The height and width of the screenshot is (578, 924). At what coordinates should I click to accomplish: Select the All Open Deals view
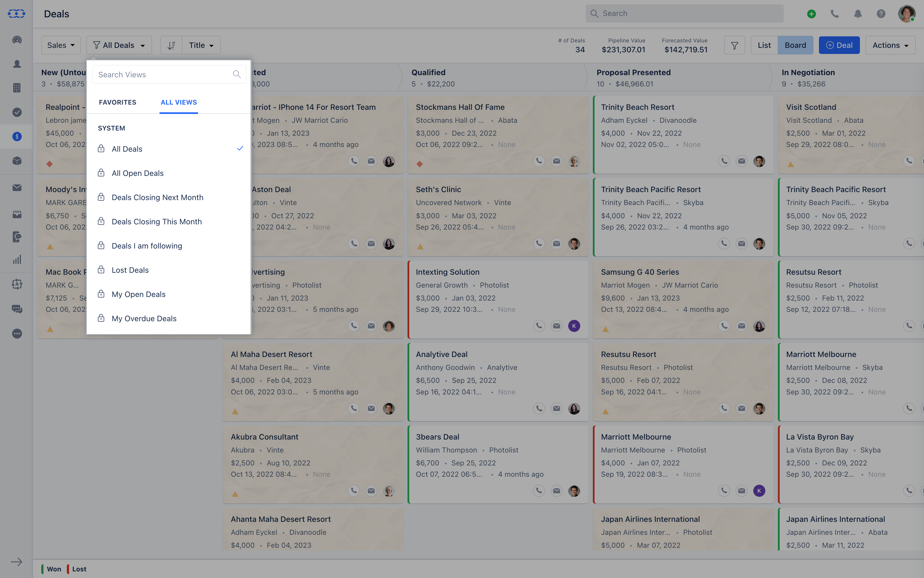169,173
